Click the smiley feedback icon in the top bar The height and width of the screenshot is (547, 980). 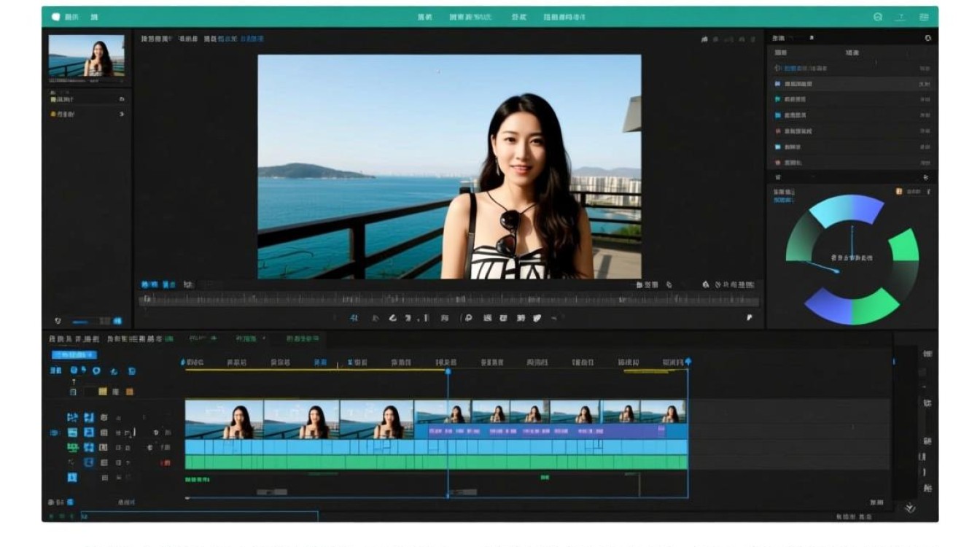(878, 17)
